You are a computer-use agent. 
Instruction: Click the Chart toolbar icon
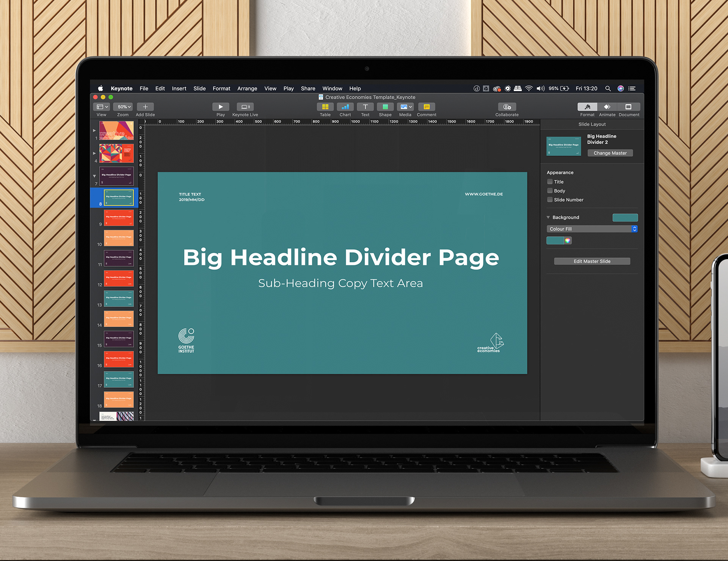point(345,107)
